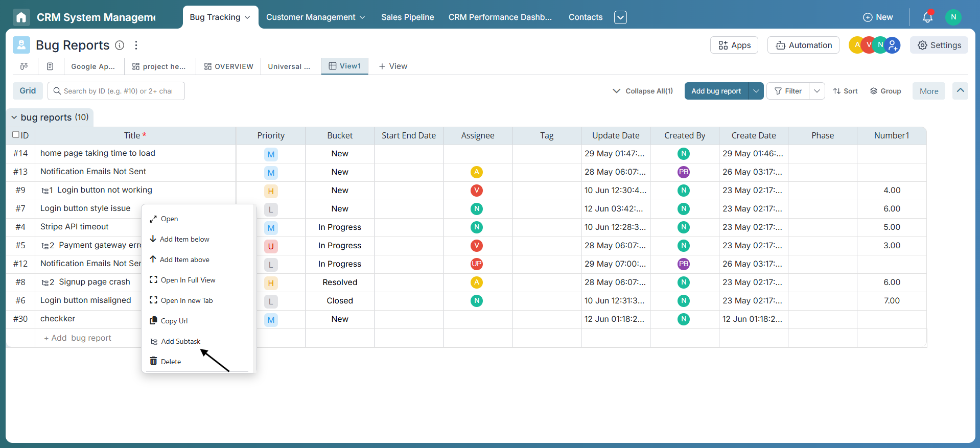Click the New button in header
Viewport: 980px width, 448px height.
pos(878,17)
